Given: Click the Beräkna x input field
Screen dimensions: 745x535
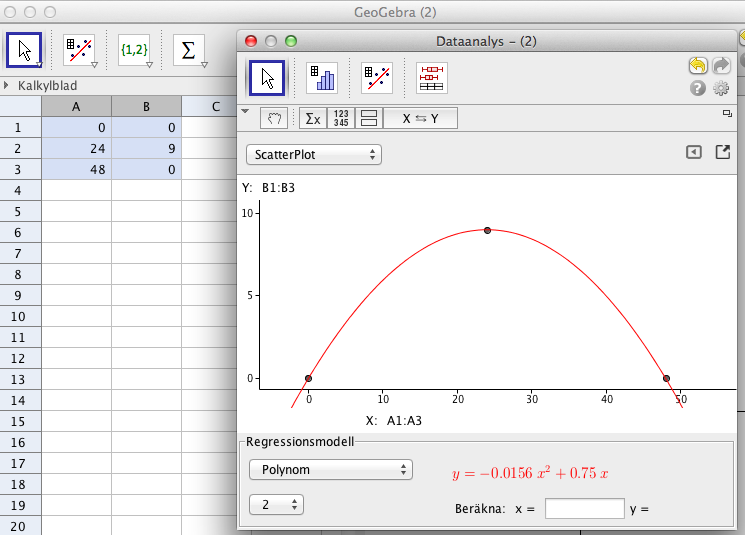Looking at the screenshot, I should coord(584,508).
